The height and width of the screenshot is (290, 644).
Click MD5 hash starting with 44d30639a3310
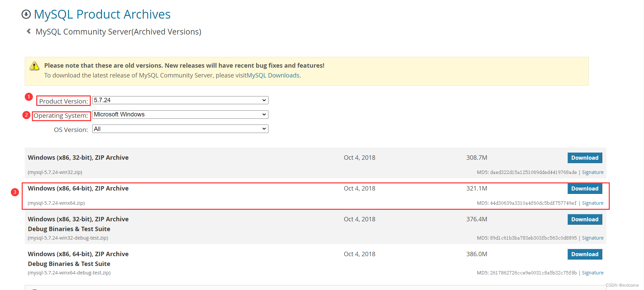(533, 203)
